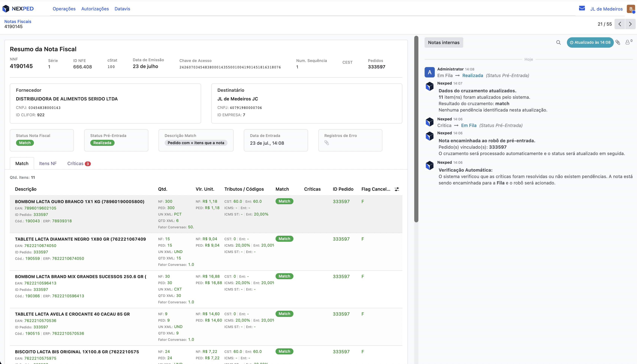Click the Registros de Erro paperclip
This screenshot has height=364, width=637.
pos(326,143)
